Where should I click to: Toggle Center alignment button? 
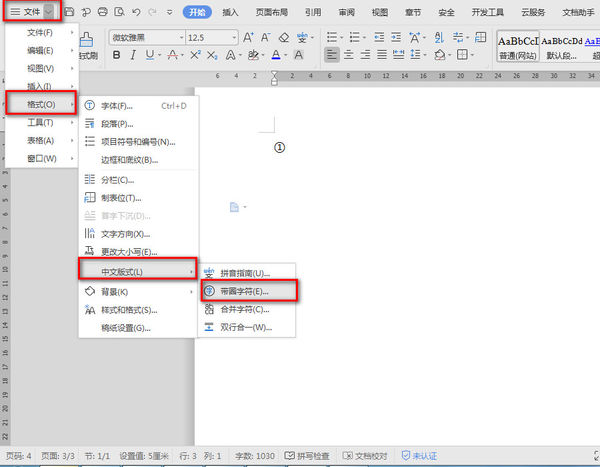349,55
